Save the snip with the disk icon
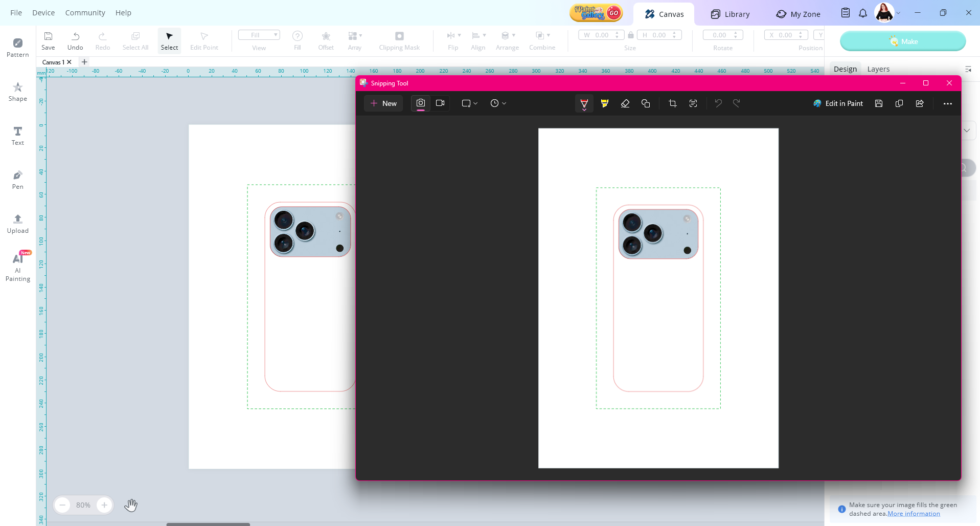980x526 pixels. tap(878, 103)
